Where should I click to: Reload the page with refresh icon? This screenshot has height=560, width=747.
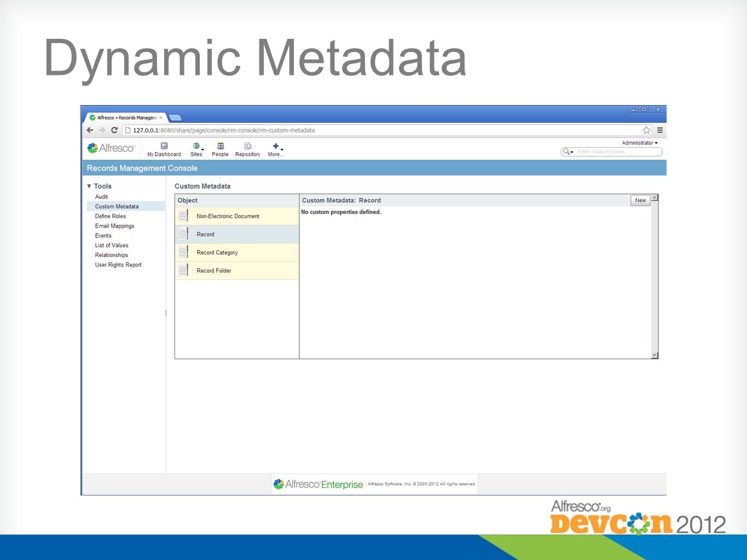tap(114, 130)
